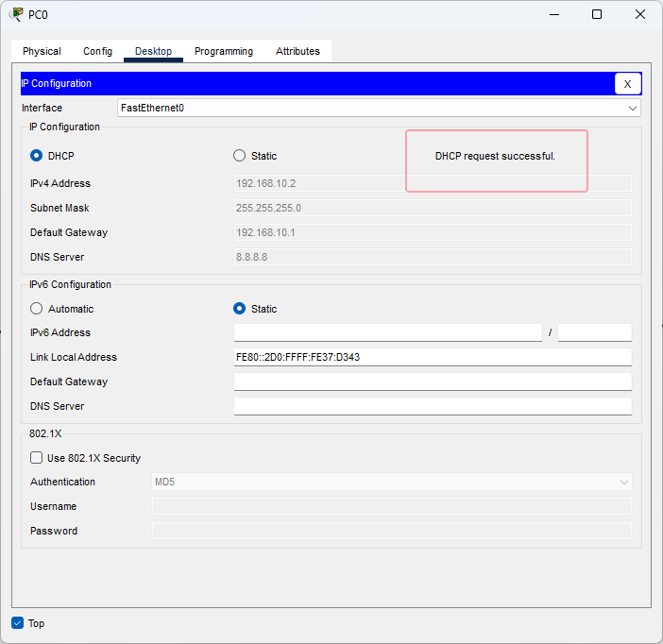Go to the Programming tab

tap(224, 51)
